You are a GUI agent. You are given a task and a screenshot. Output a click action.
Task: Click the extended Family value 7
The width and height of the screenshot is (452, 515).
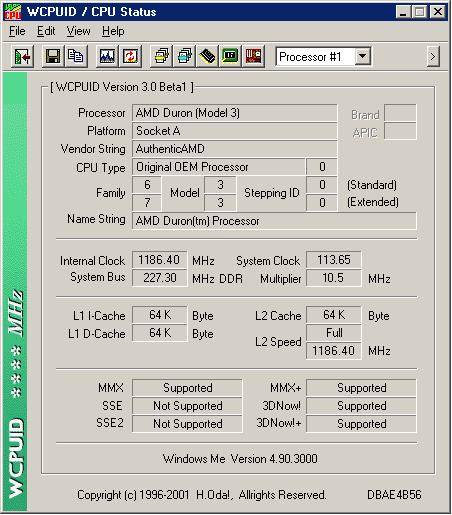click(x=147, y=203)
